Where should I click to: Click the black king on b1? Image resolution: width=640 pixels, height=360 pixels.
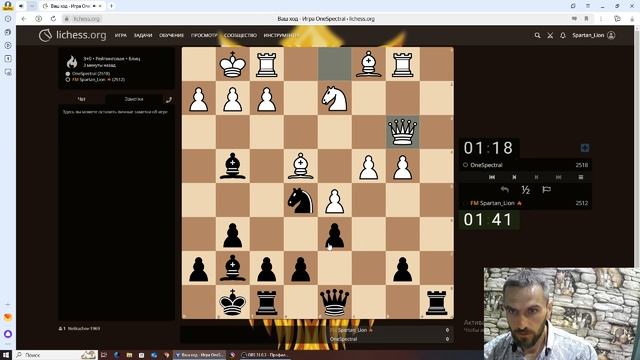coord(233,302)
